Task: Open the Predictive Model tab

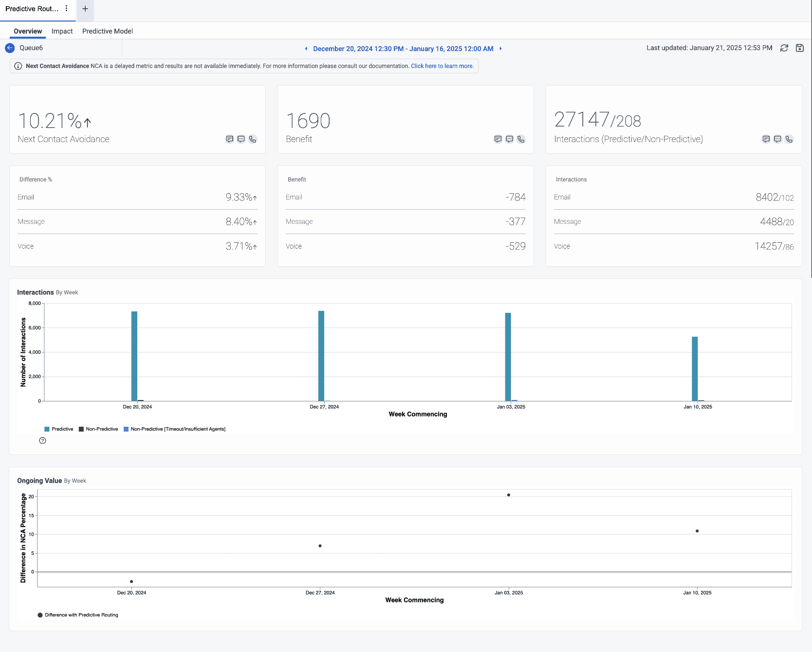Action: 107,31
